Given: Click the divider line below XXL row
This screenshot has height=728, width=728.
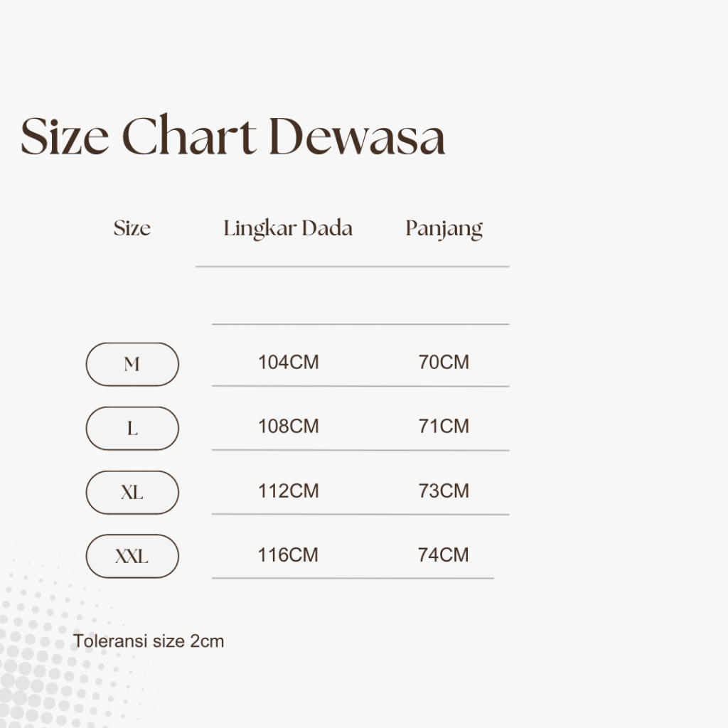Looking at the screenshot, I should 352,578.
